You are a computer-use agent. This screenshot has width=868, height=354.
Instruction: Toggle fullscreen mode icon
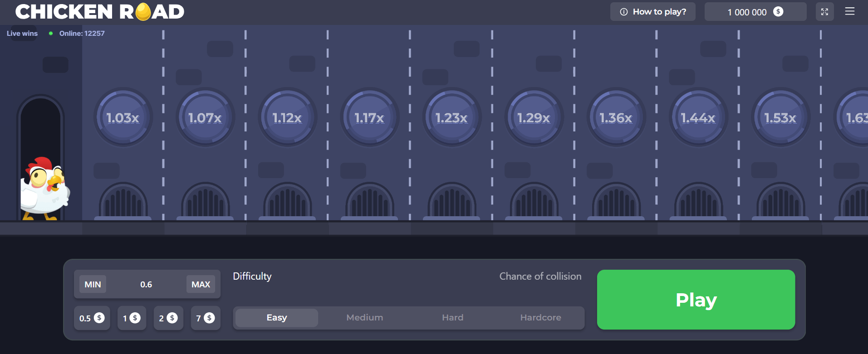point(824,12)
